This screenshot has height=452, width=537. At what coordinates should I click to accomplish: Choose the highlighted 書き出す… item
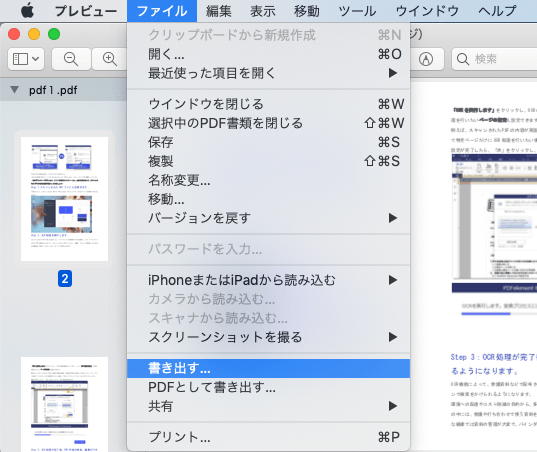coord(268,368)
